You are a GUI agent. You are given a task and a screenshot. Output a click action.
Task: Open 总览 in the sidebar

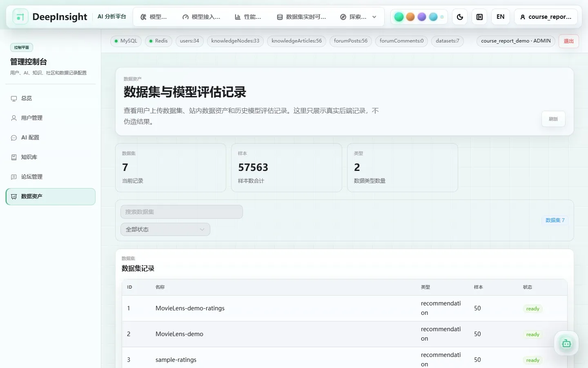[50, 98]
